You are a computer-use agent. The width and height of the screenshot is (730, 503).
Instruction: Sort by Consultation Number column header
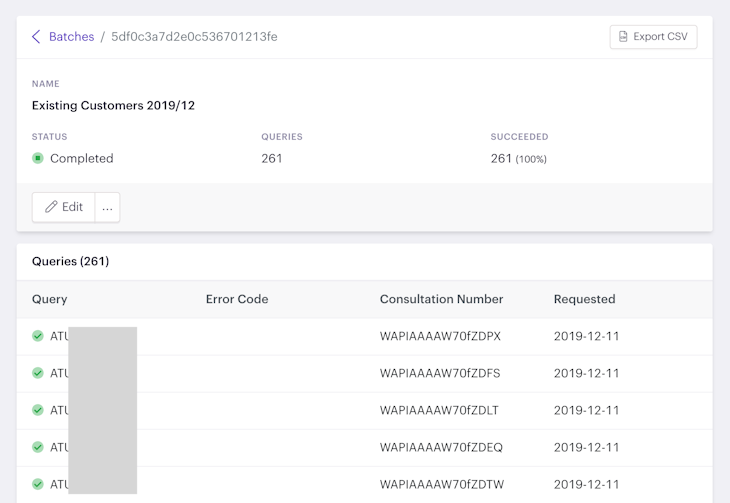441,299
